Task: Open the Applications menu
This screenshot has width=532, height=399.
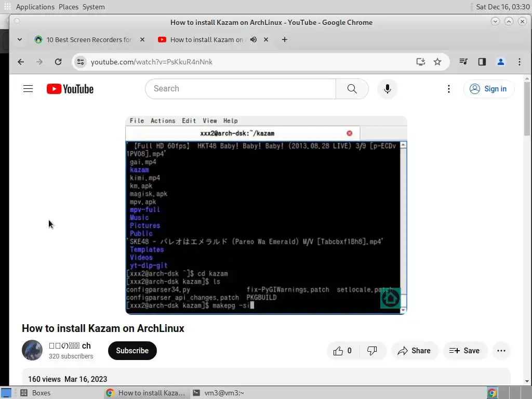Action: click(35, 7)
